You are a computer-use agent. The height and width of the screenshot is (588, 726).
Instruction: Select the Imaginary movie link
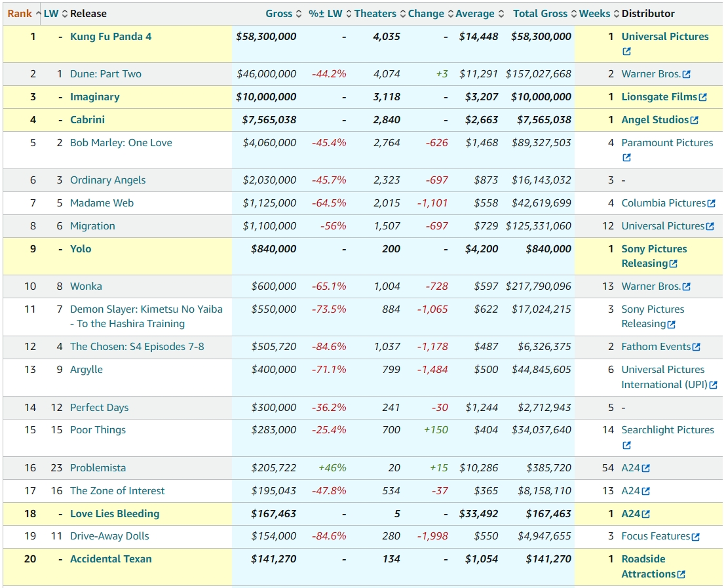click(x=95, y=97)
